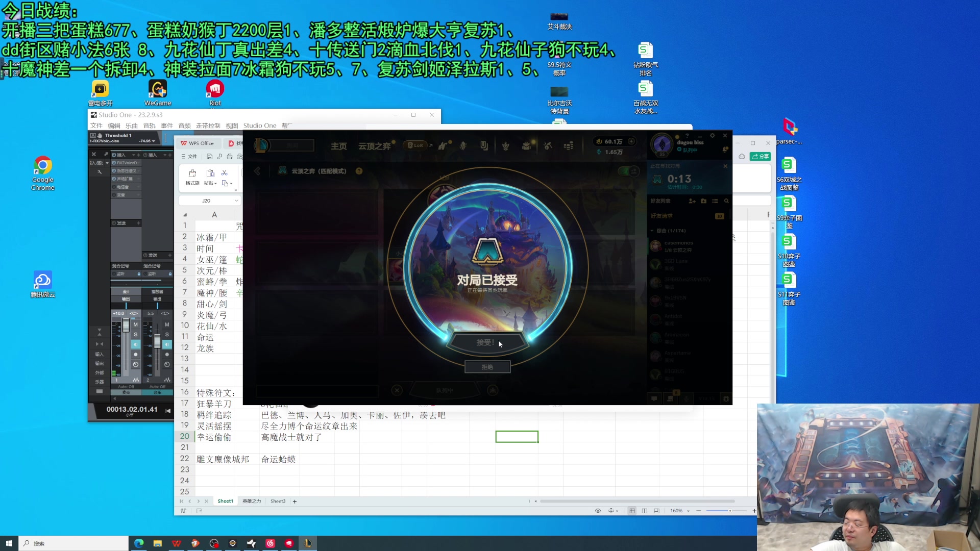Click the 格式刷 format painter in WPS

[x=192, y=177]
